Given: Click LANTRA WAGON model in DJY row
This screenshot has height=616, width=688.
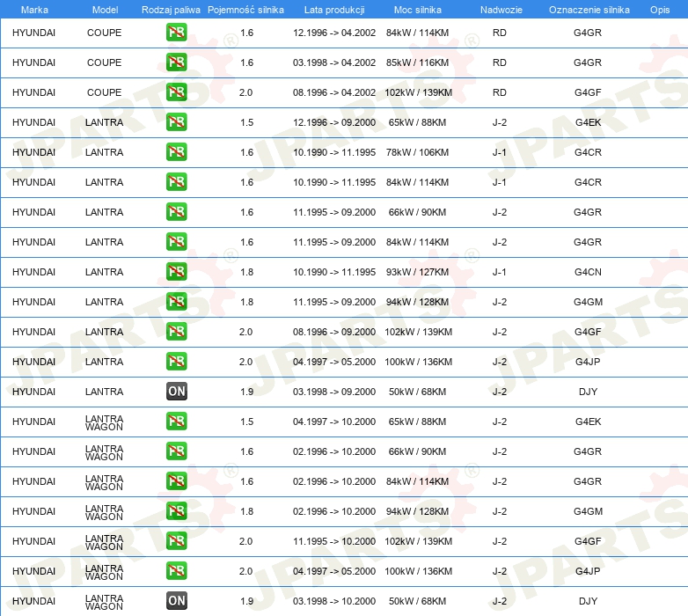Looking at the screenshot, I should tap(104, 603).
